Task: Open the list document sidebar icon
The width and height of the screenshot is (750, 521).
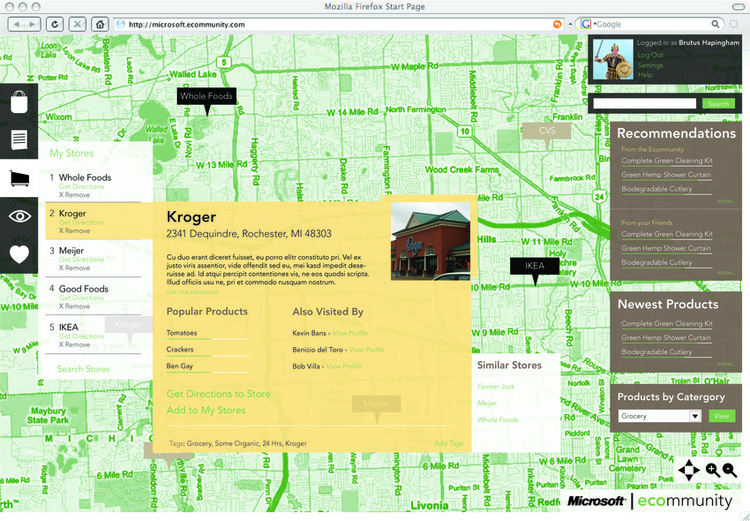Action: pyautogui.click(x=19, y=140)
